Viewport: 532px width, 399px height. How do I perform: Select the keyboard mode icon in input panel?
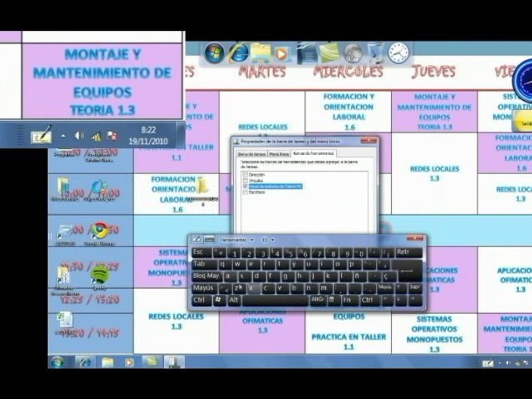[209, 239]
